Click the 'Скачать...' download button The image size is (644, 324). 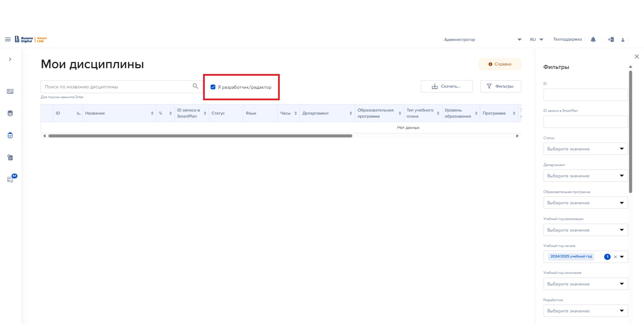[446, 86]
